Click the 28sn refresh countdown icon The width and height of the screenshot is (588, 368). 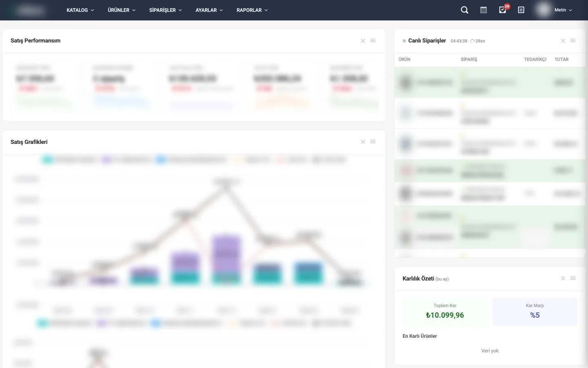coord(473,41)
